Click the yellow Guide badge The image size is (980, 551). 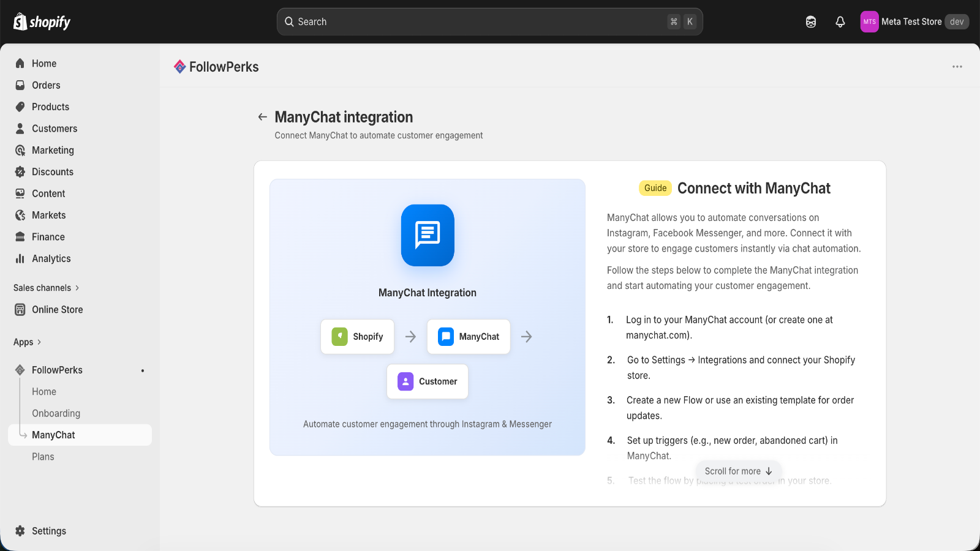(x=655, y=188)
